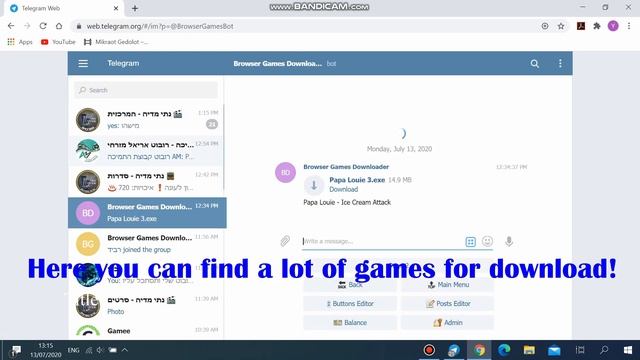Open Windows Start menu

click(628, 350)
